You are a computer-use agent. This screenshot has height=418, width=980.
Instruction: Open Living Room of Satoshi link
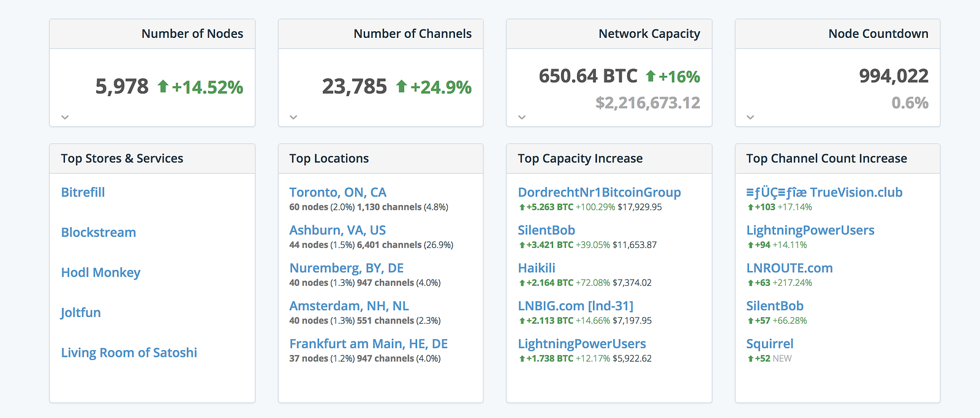(129, 353)
